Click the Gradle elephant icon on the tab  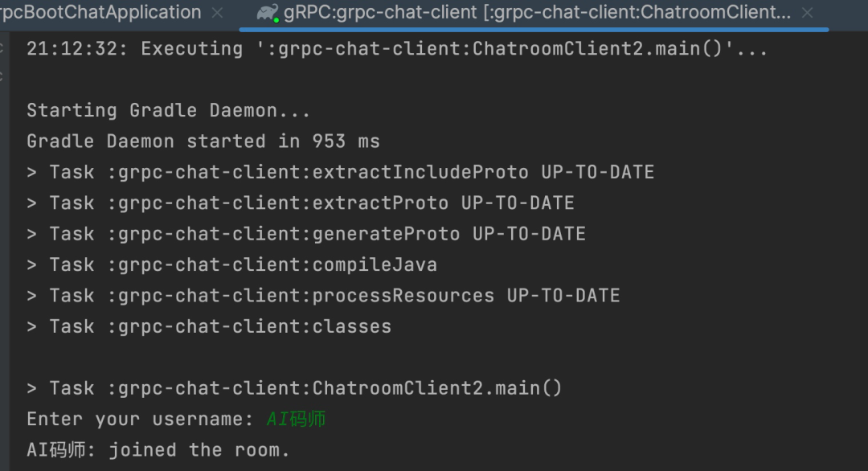point(268,14)
